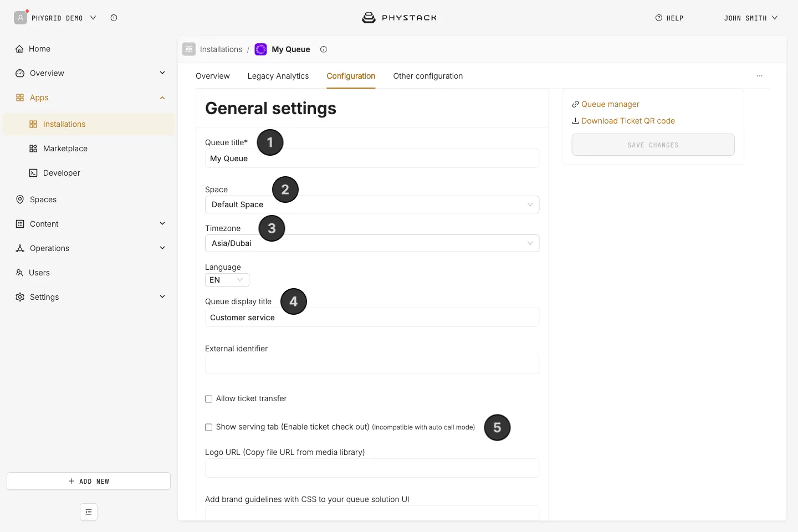Click the Home icon in sidebar
The width and height of the screenshot is (798, 532).
pos(20,49)
